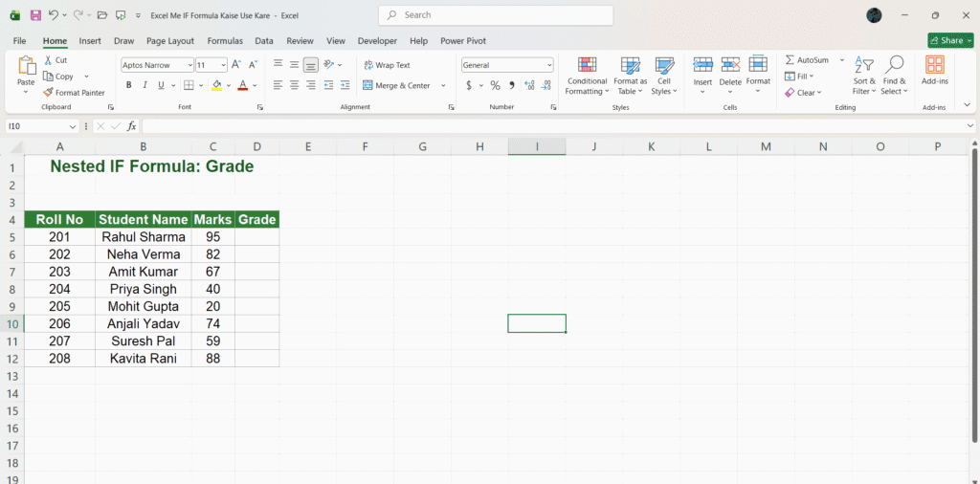Click the Search box in title bar
The height and width of the screenshot is (484, 980).
pos(496,15)
